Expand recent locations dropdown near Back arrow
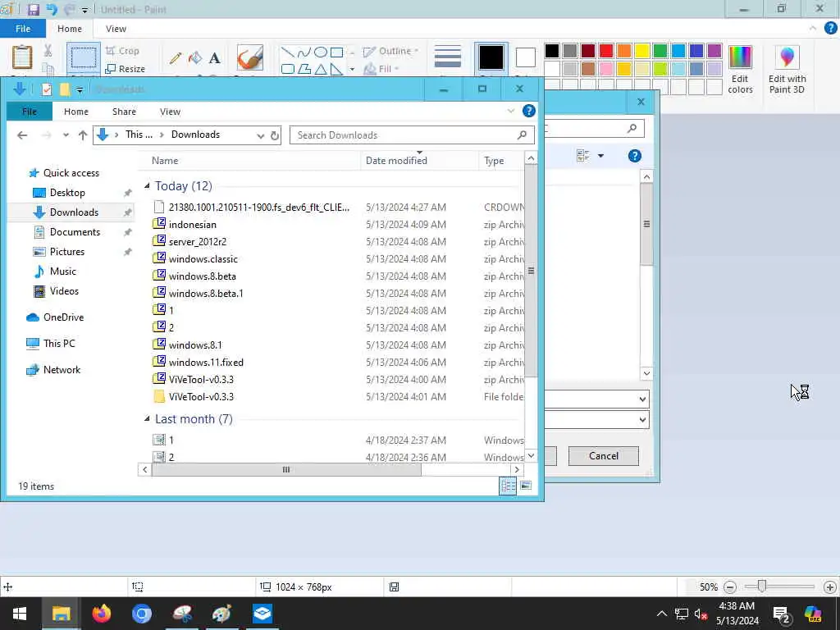This screenshot has height=630, width=840. [66, 135]
